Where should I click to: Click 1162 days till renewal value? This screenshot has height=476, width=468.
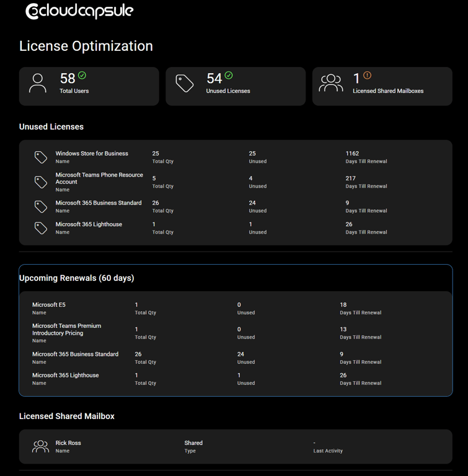click(352, 154)
